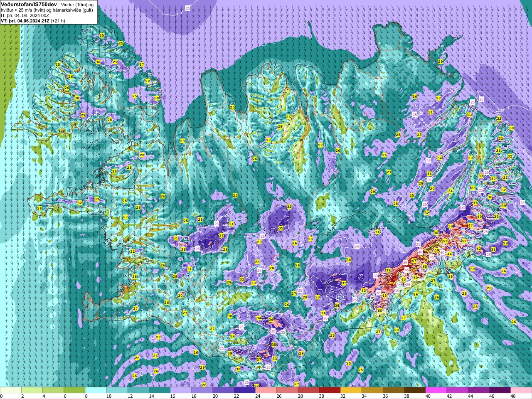Click the title text Veðurstofan/IS750dev
Viewport: 532px width, 399px height.
[x=29, y=4]
